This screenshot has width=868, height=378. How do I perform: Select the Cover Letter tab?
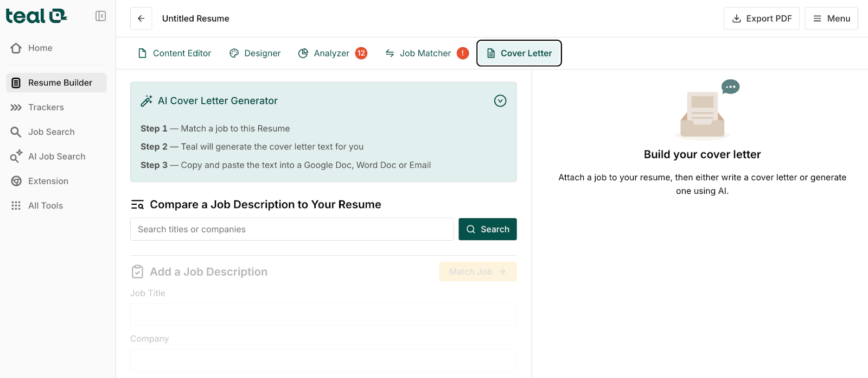tap(519, 53)
